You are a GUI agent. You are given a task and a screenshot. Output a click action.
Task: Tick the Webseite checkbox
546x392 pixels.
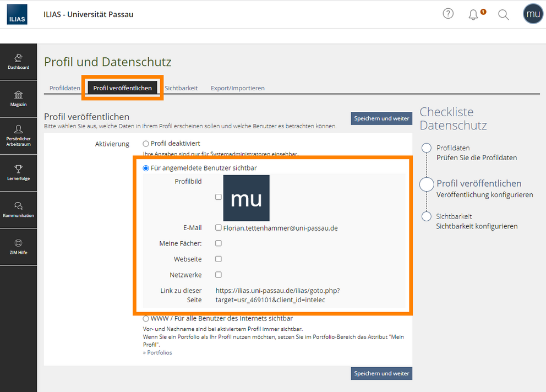click(219, 259)
